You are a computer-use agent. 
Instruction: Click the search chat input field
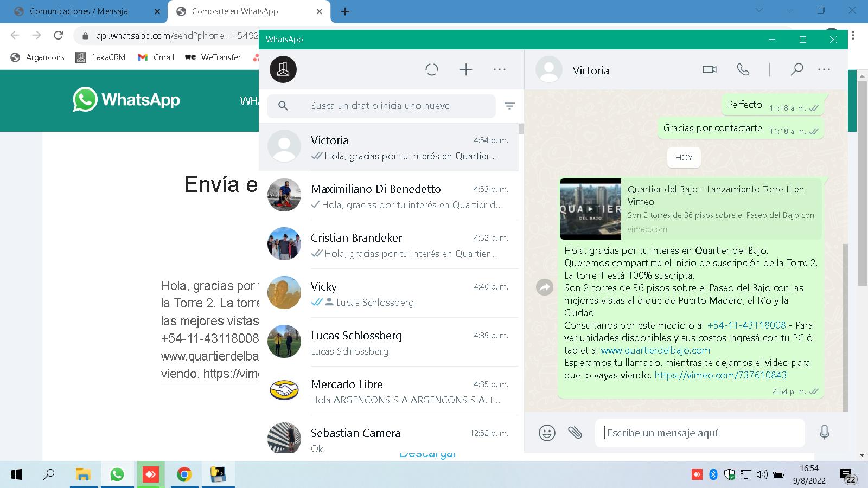point(381,106)
